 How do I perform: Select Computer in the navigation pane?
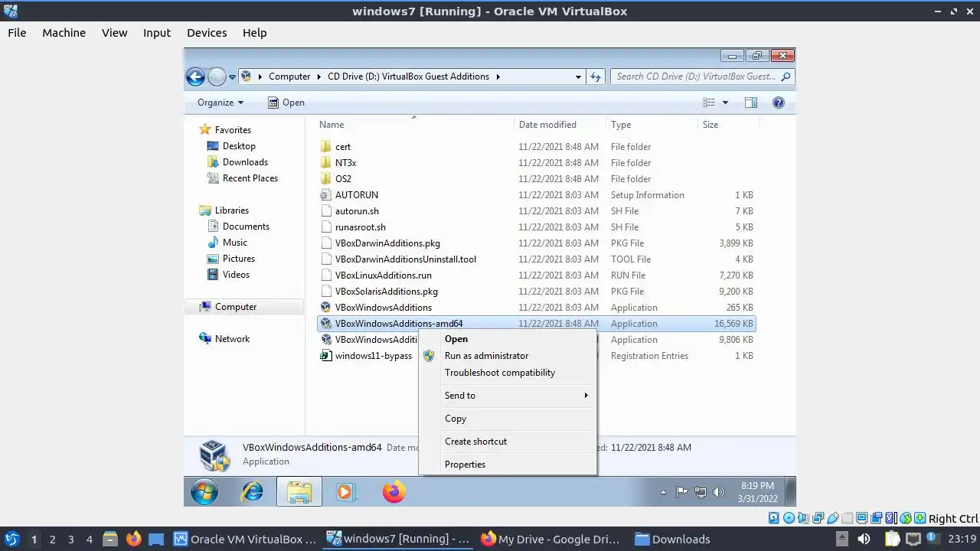[x=236, y=307]
